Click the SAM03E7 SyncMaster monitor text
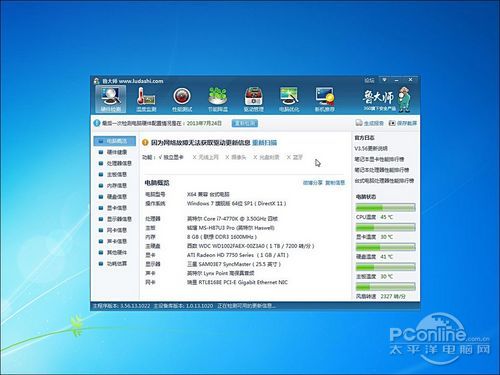 click(234, 264)
